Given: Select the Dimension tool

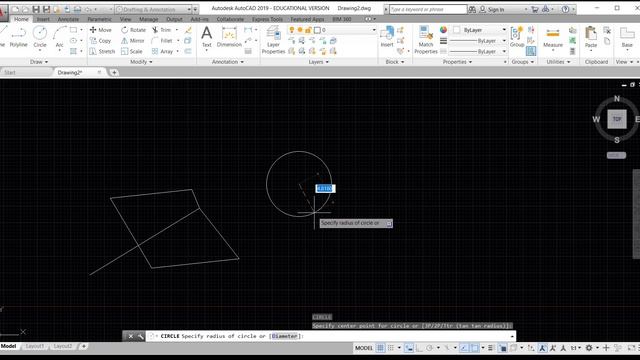Looking at the screenshot, I should (x=229, y=37).
